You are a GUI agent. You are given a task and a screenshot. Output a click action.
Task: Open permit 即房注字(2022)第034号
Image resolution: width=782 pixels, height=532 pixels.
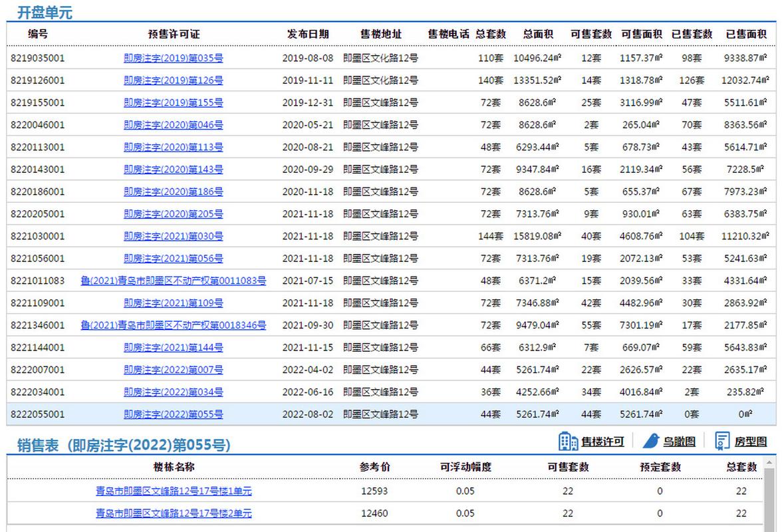coord(174,392)
